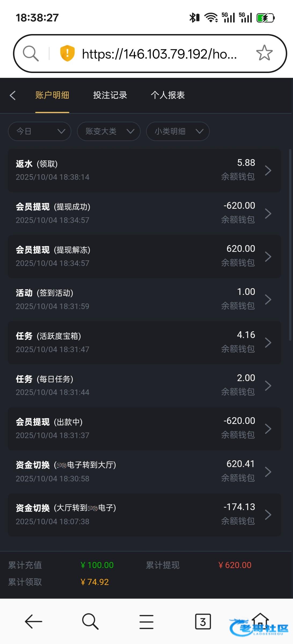Expand the 小类明细 subcategory dropdown
This screenshot has height=644, width=293.
(178, 131)
